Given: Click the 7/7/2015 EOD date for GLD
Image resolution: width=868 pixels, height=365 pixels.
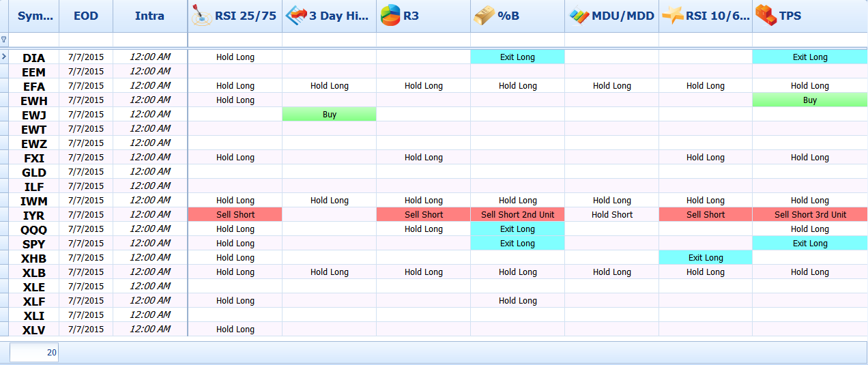Looking at the screenshot, I should click(x=86, y=172).
